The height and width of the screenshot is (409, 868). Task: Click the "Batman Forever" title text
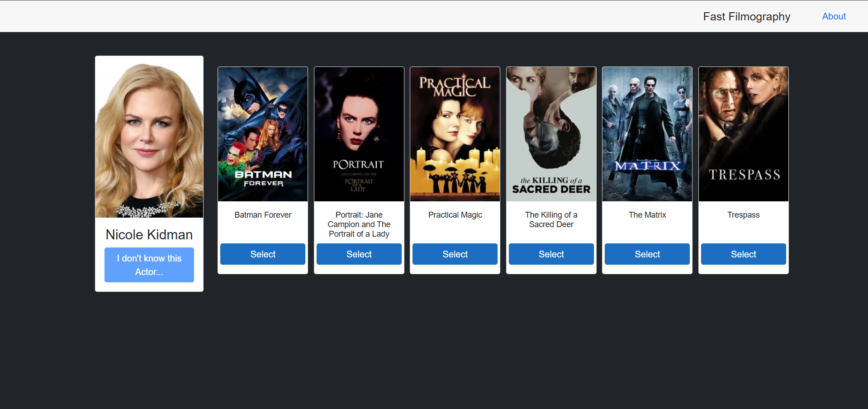pos(263,215)
